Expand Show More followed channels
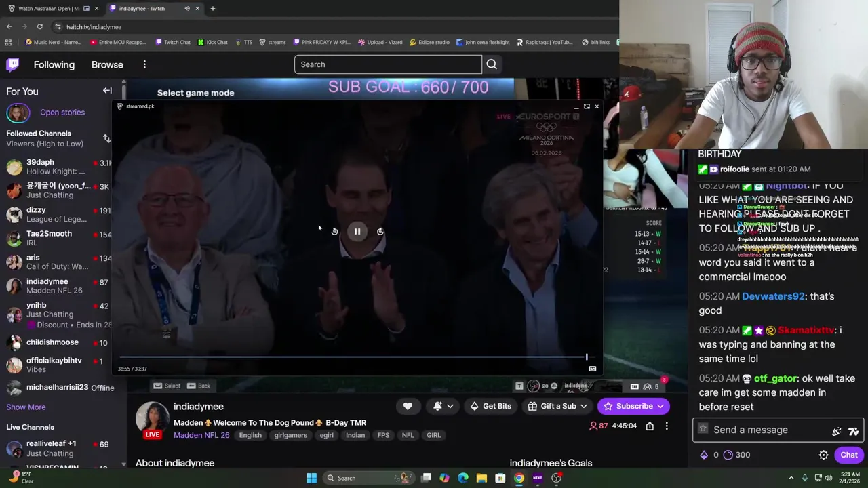 point(26,407)
